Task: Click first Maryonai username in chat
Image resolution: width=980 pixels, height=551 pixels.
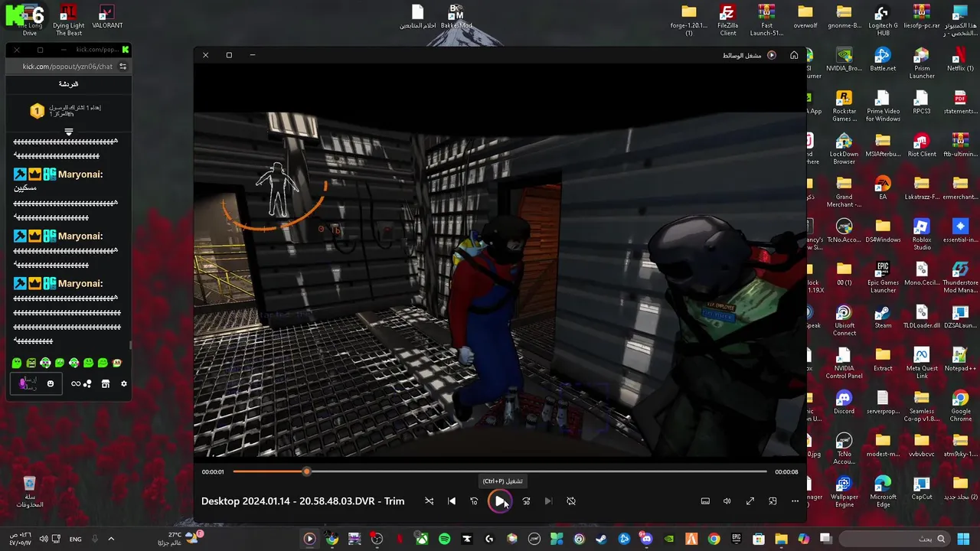Action: click(80, 174)
